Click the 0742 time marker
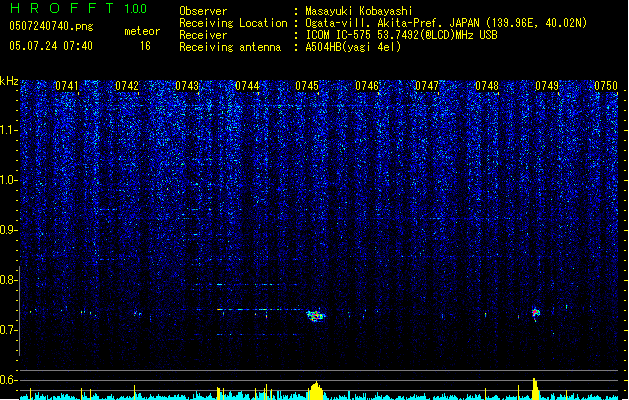This screenshot has width=629, height=400. coord(127,86)
